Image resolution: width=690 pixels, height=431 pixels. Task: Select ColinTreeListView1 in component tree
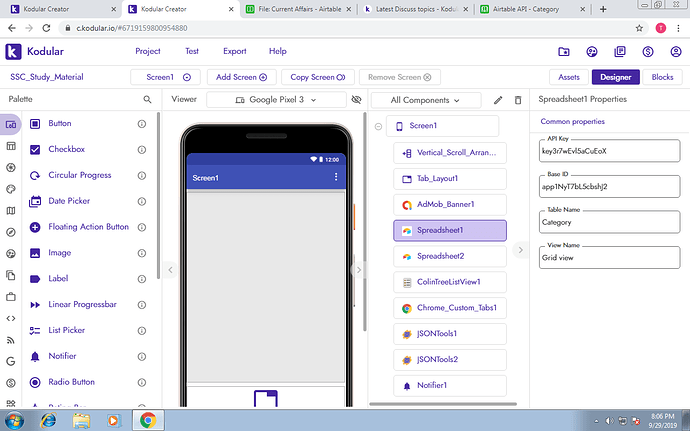450,282
